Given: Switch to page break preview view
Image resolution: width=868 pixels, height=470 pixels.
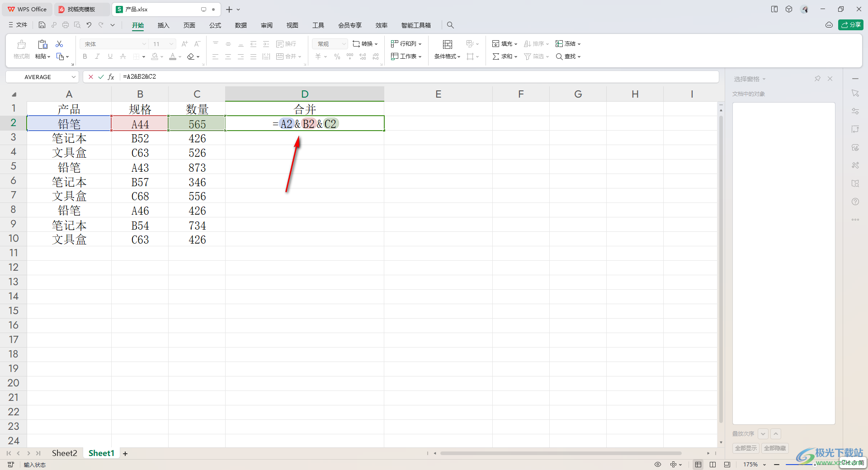Looking at the screenshot, I should point(713,464).
